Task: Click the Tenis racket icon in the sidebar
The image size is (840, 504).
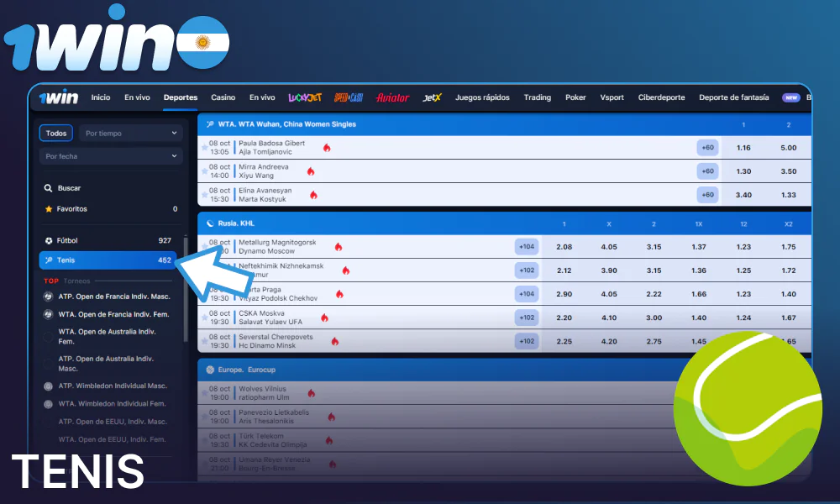Action: [x=47, y=260]
